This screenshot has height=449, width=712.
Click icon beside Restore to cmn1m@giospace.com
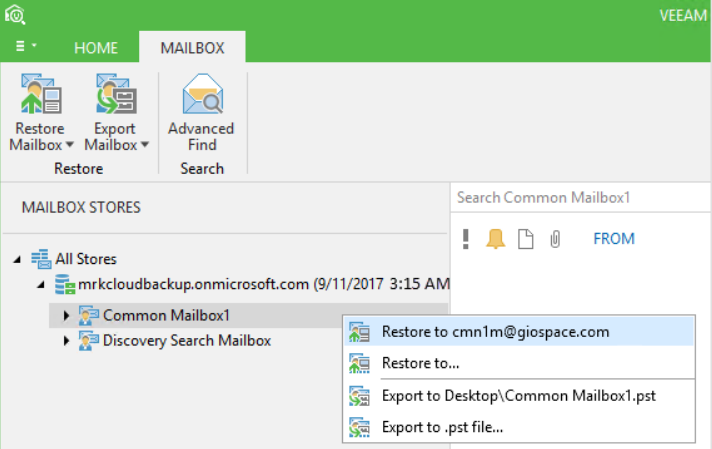[359, 332]
